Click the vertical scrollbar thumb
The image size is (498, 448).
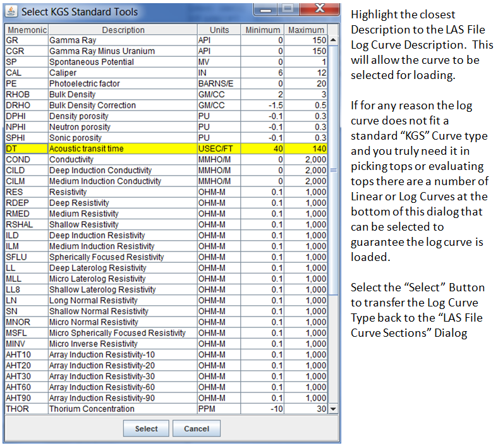point(333,170)
